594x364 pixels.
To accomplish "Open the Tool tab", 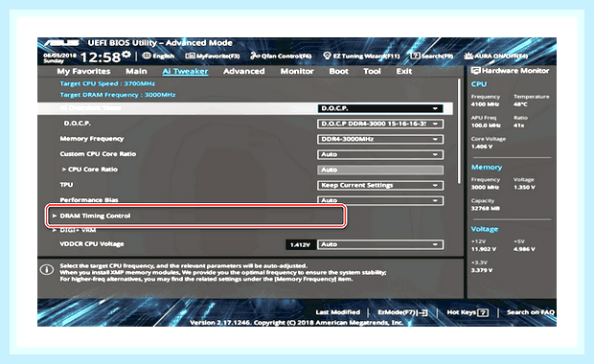I will 372,71.
